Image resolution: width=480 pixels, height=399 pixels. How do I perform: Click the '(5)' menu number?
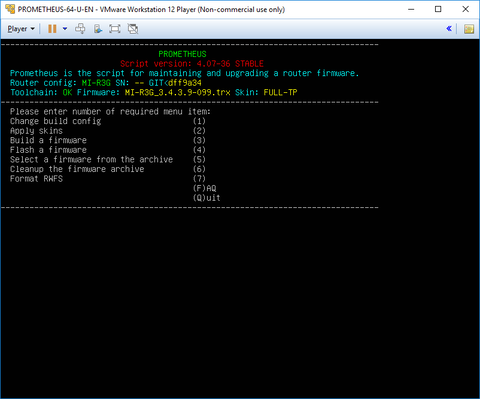pos(199,160)
